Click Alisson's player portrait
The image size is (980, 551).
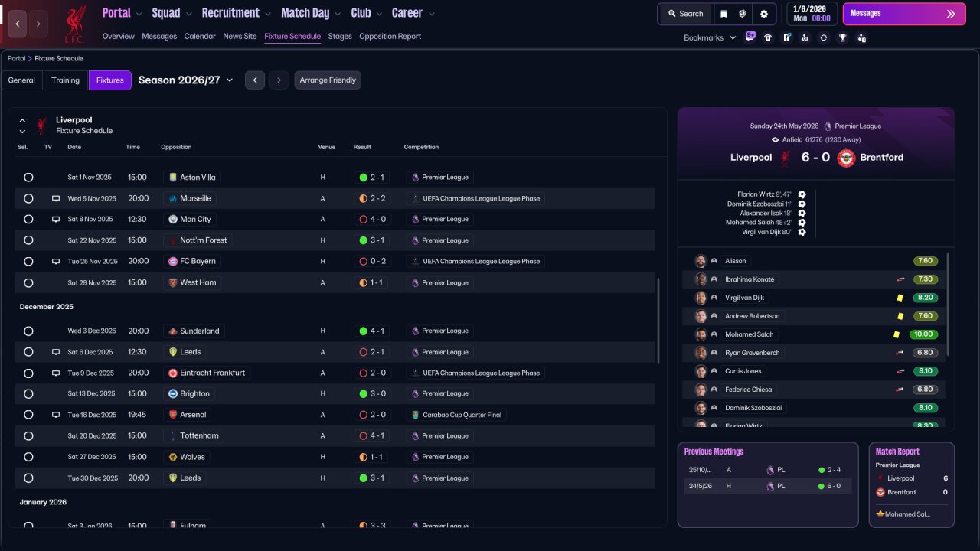(x=701, y=261)
